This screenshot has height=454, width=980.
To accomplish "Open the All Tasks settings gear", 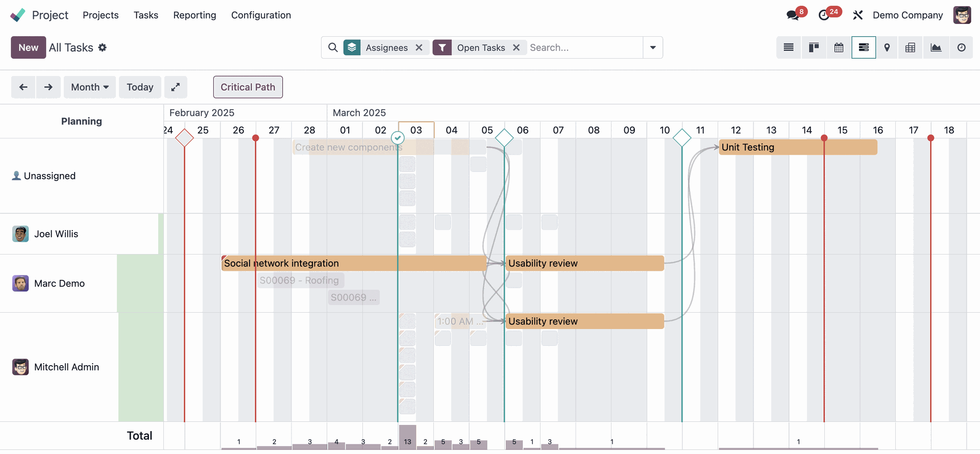I will pyautogui.click(x=103, y=47).
